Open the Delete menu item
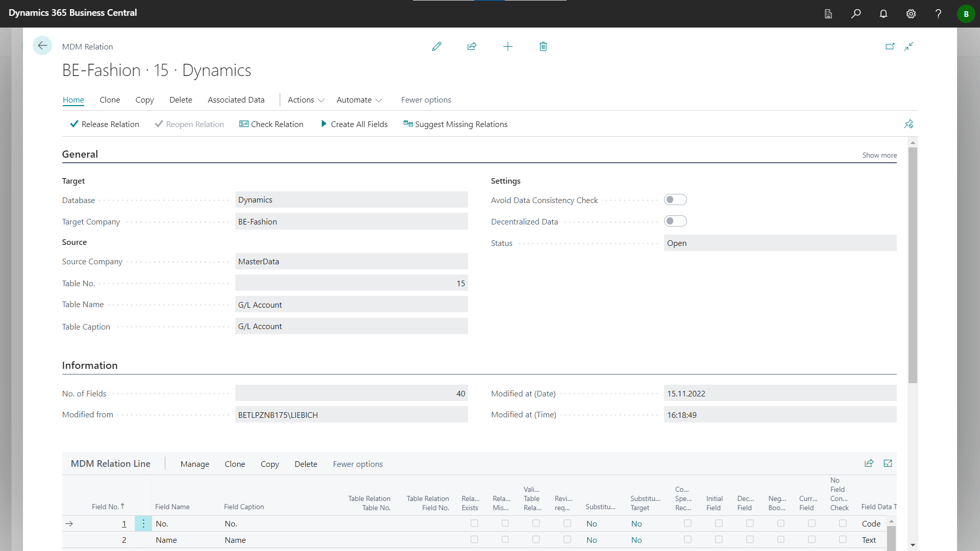The image size is (980, 551). (181, 100)
